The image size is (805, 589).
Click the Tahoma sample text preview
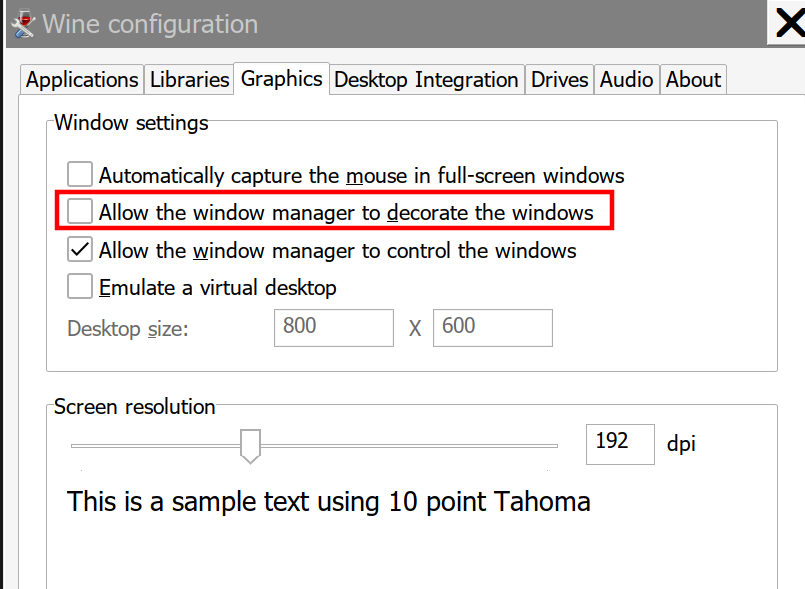(329, 501)
